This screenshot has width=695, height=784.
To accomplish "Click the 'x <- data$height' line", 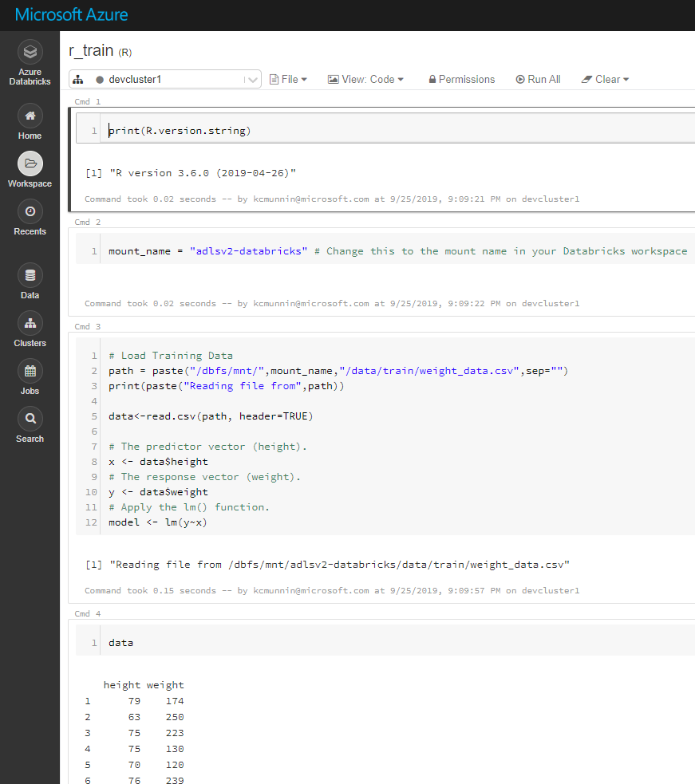I will coord(158,462).
